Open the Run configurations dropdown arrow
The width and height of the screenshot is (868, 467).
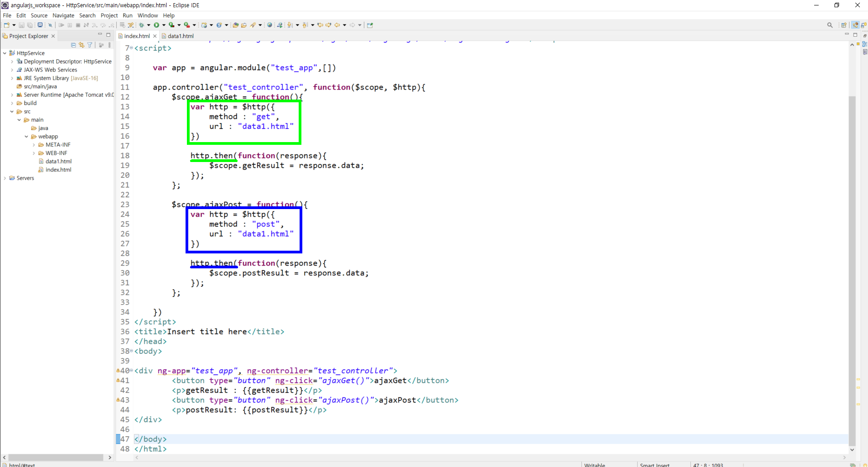tap(164, 25)
